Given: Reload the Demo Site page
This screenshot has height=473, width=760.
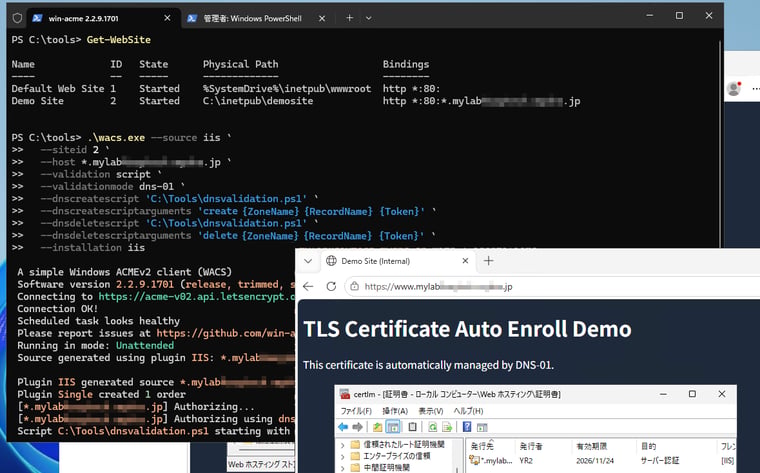Looking at the screenshot, I should pos(331,286).
